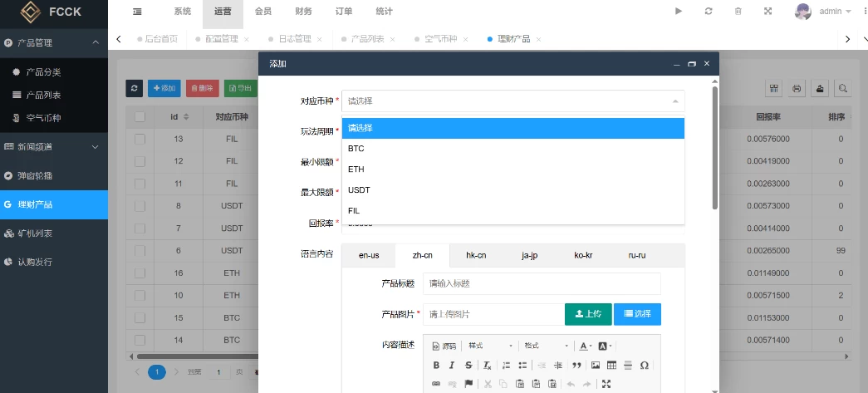
Task: Check the row with id 8
Action: [140, 206]
